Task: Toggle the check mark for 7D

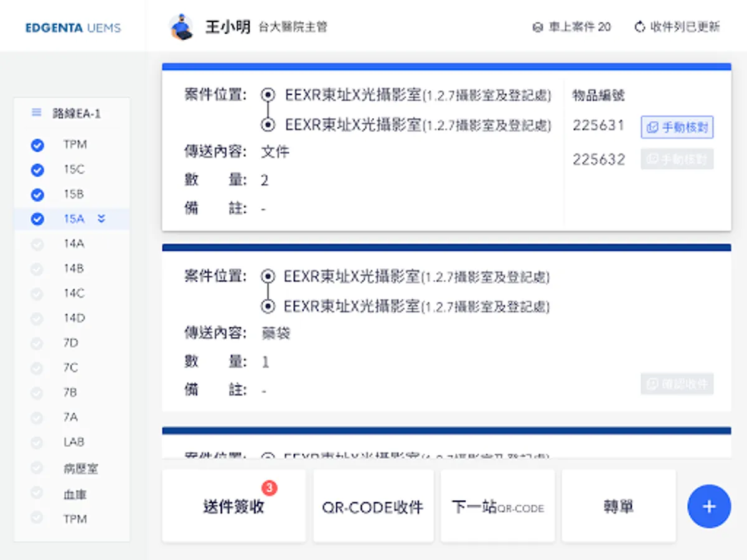Action: pyautogui.click(x=37, y=343)
